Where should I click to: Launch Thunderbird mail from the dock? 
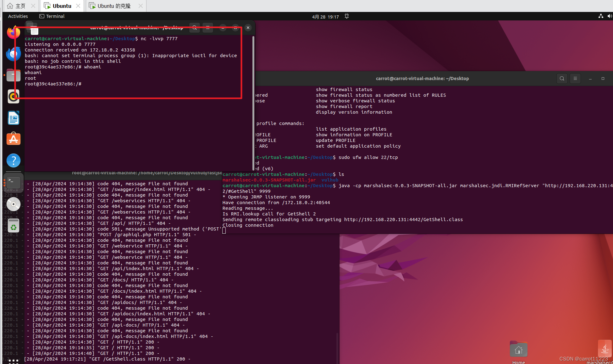click(x=14, y=54)
